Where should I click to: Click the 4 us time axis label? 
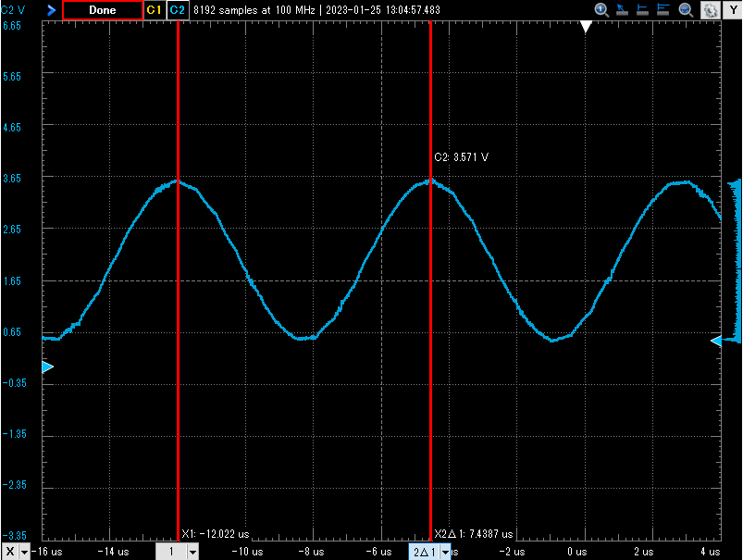pyautogui.click(x=711, y=552)
